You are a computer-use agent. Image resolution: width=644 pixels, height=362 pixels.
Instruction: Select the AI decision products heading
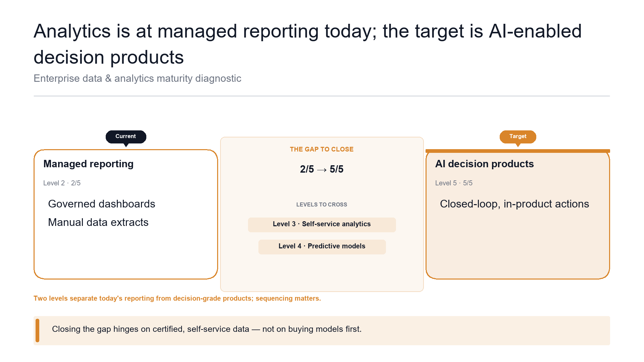tap(484, 164)
